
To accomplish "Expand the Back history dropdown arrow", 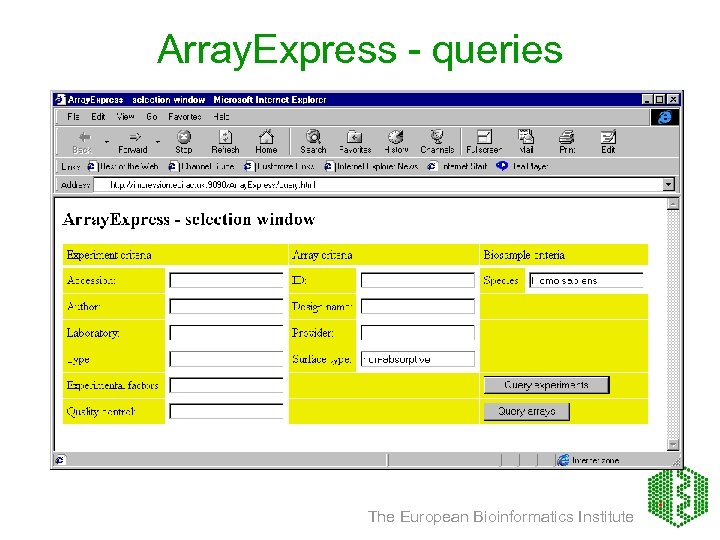I will tap(107, 142).
